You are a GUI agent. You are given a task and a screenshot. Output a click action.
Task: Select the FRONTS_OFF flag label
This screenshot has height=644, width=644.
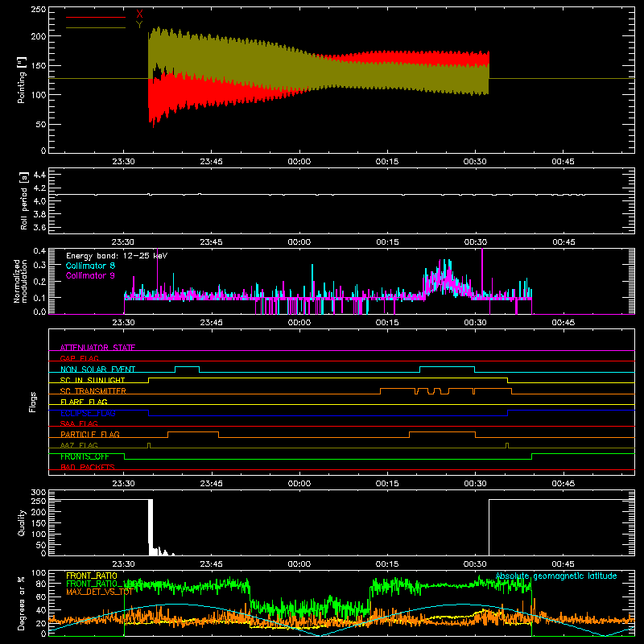point(85,456)
